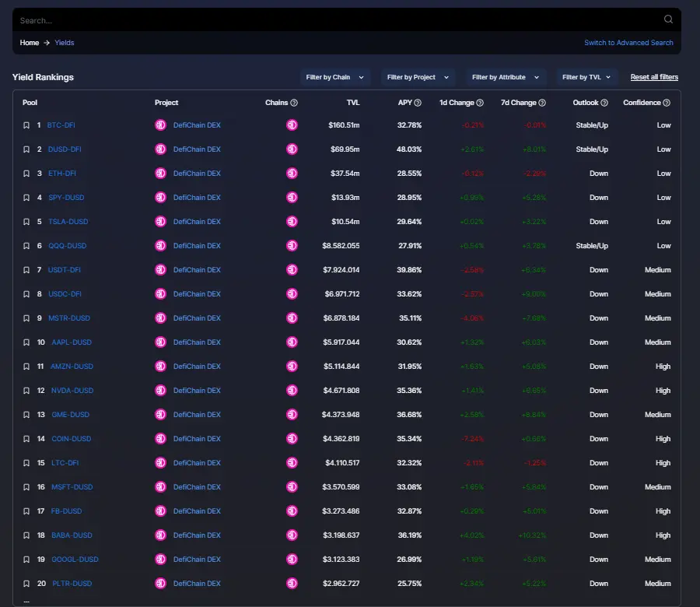
Task: Sort by APY column header
Action: click(x=405, y=103)
